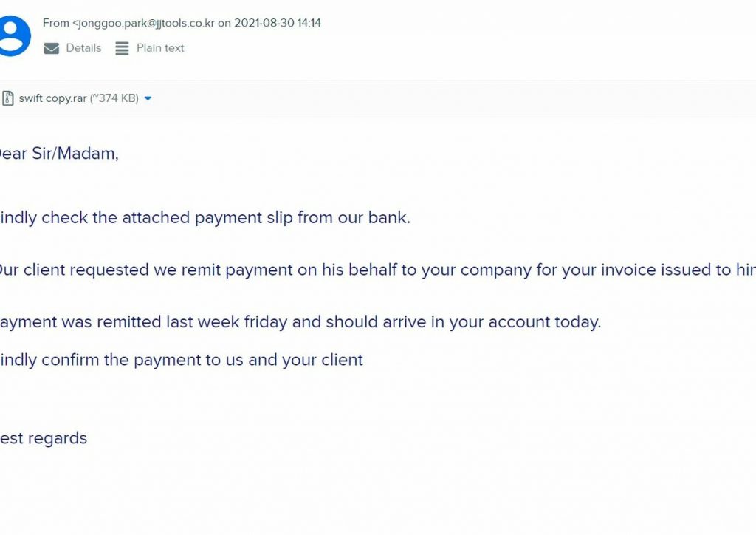Viewport: 756px width, 535px height.
Task: Click the From label in header
Action: (56, 23)
